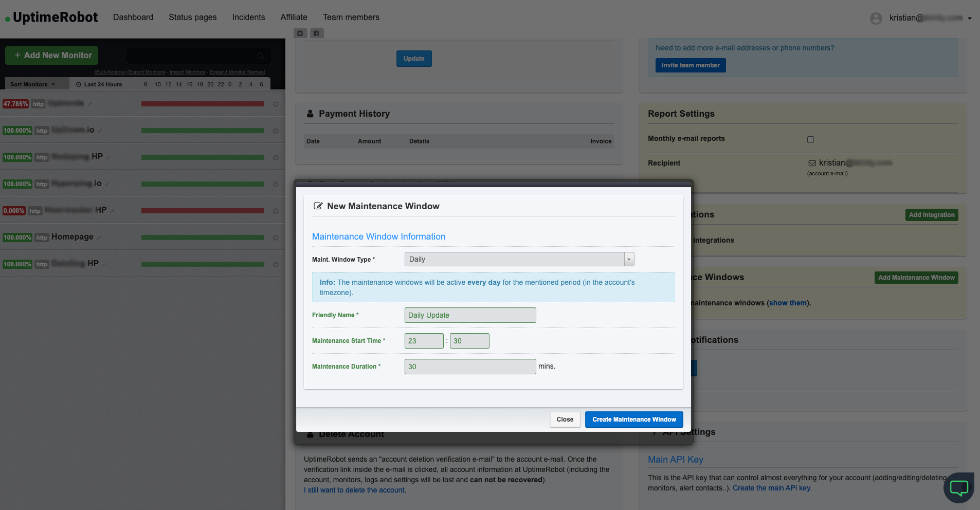The width and height of the screenshot is (980, 510).
Task: Click the Last 24 Hours label
Action: click(103, 84)
